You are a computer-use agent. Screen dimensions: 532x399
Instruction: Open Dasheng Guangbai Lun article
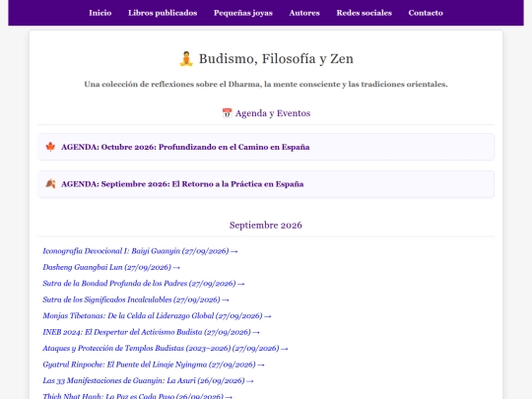111,267
